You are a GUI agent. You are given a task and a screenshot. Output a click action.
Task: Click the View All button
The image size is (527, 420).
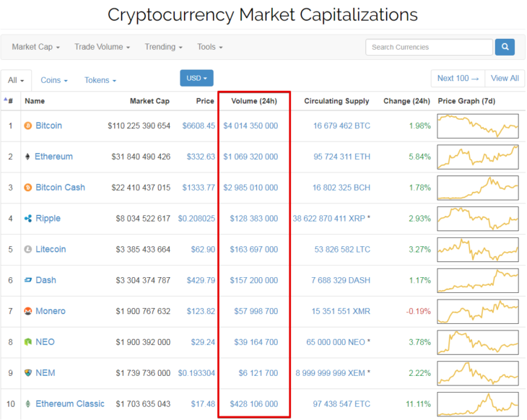click(505, 78)
